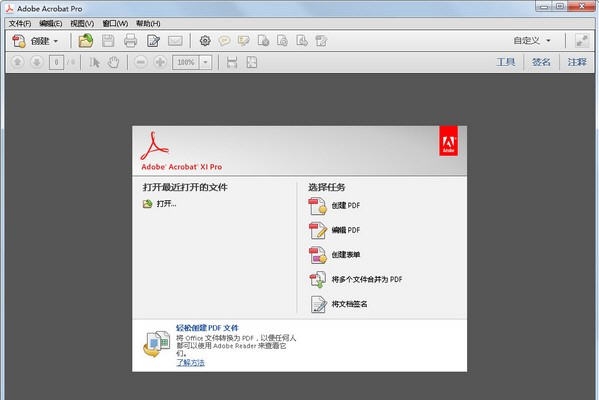Toggle read mode expand icon
The image size is (599, 400).
[582, 41]
